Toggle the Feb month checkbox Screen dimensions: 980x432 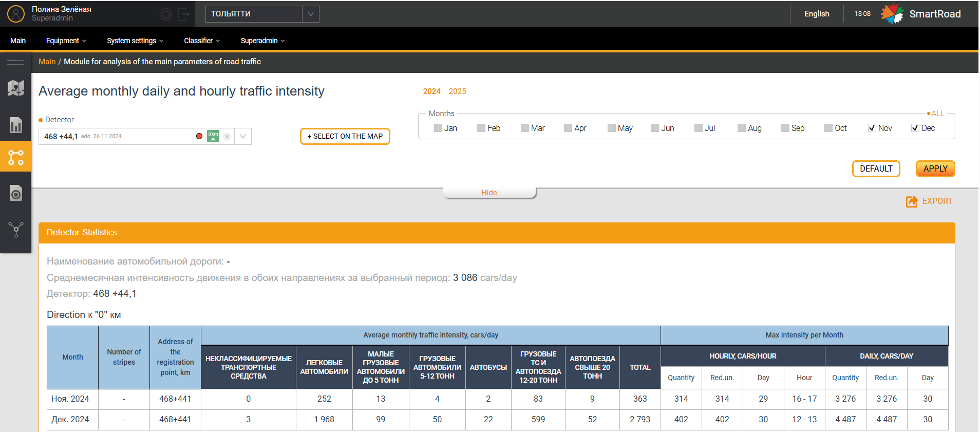pos(481,128)
